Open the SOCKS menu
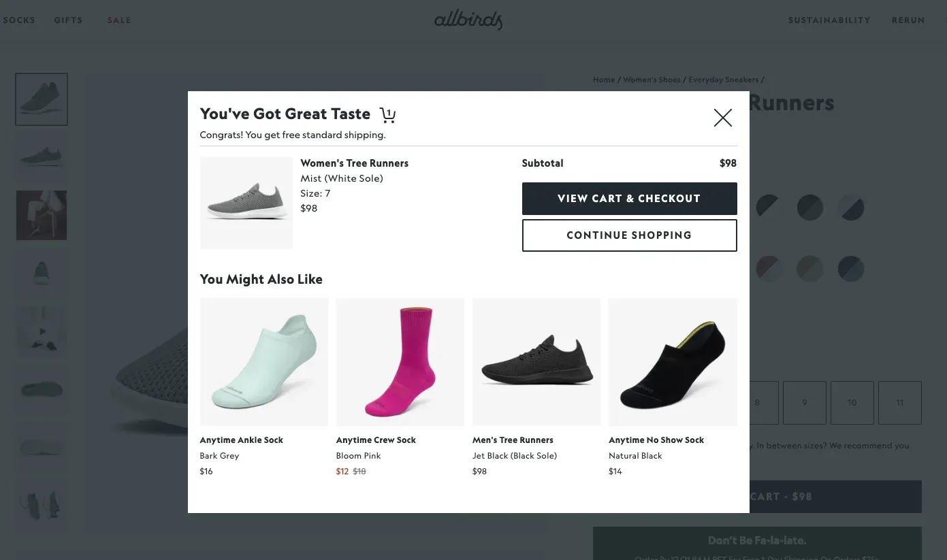Viewport: 947px width, 560px height. click(x=19, y=20)
